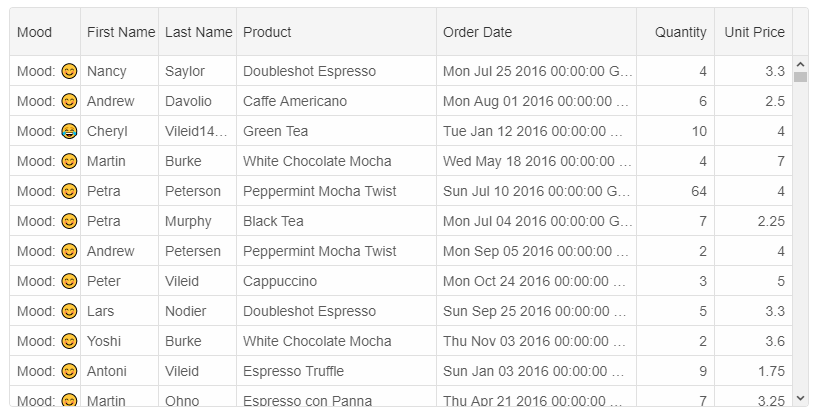Sort by the Mood column header
Viewport: 817px width, 415px height.
(34, 32)
